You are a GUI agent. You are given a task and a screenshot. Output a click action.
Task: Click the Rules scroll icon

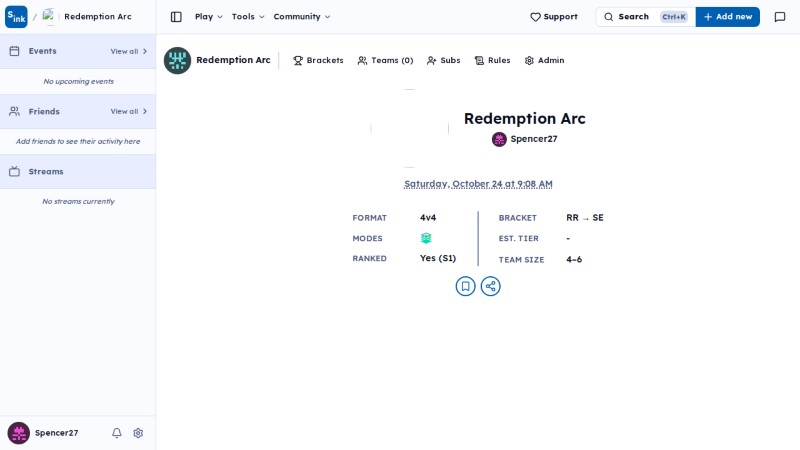479,60
